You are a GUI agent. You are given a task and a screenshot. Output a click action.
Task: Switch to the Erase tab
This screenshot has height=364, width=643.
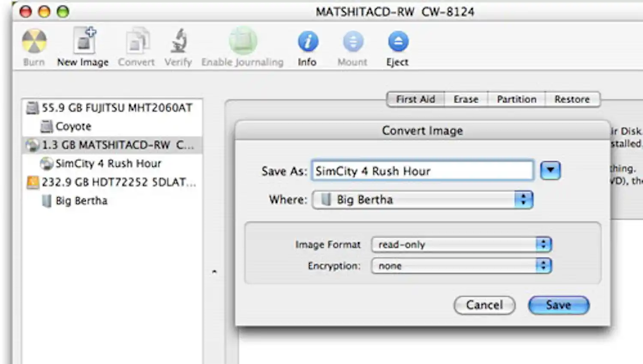click(x=466, y=99)
